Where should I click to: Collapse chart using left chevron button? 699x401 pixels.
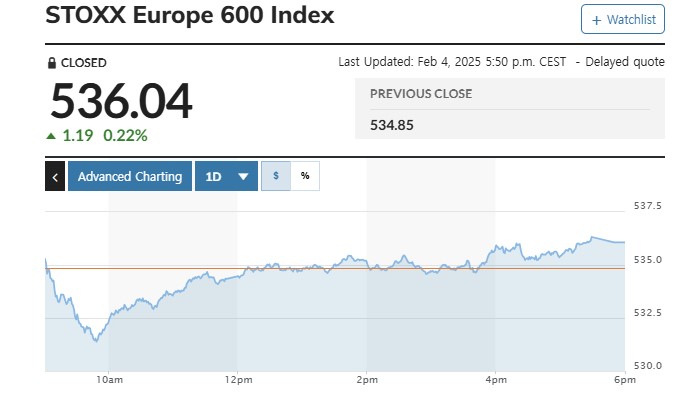(x=55, y=176)
